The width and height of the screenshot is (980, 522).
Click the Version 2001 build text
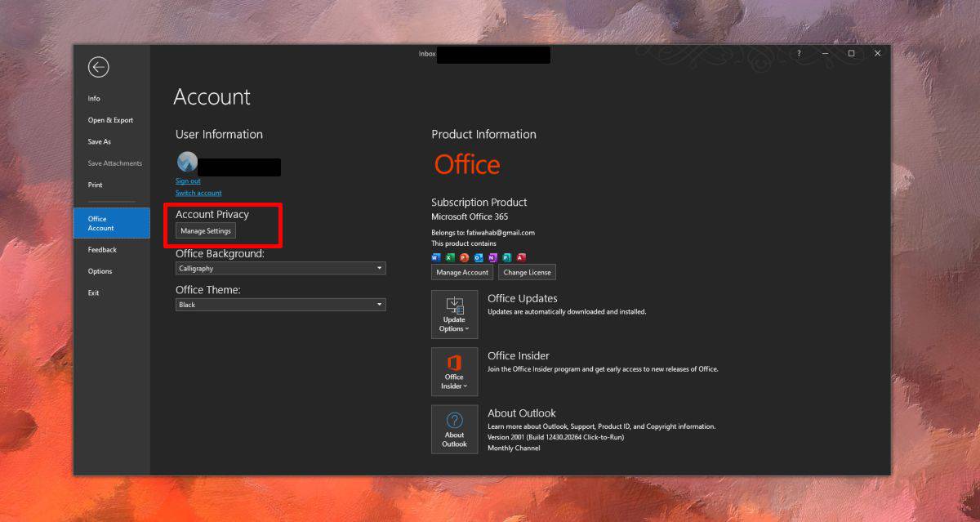coord(555,437)
